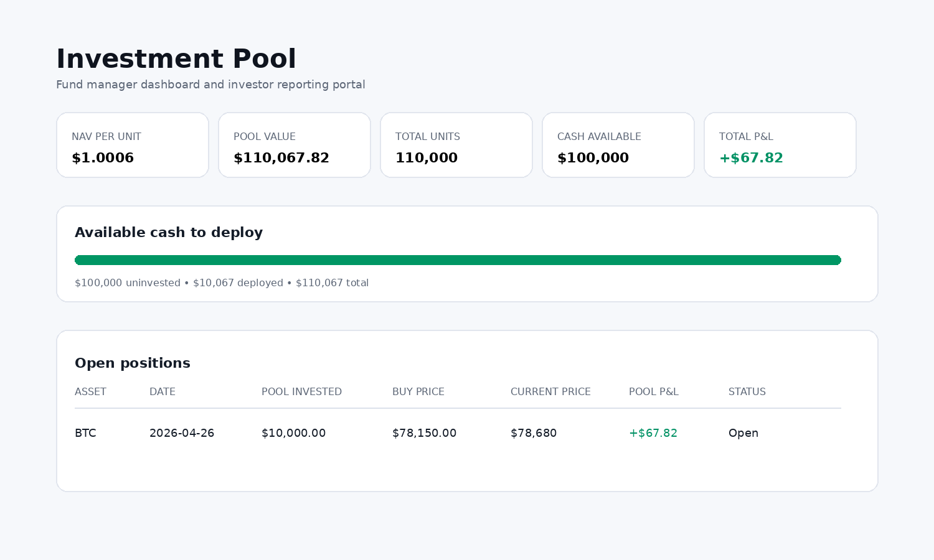Click the $1.0006 NAV value

point(103,158)
